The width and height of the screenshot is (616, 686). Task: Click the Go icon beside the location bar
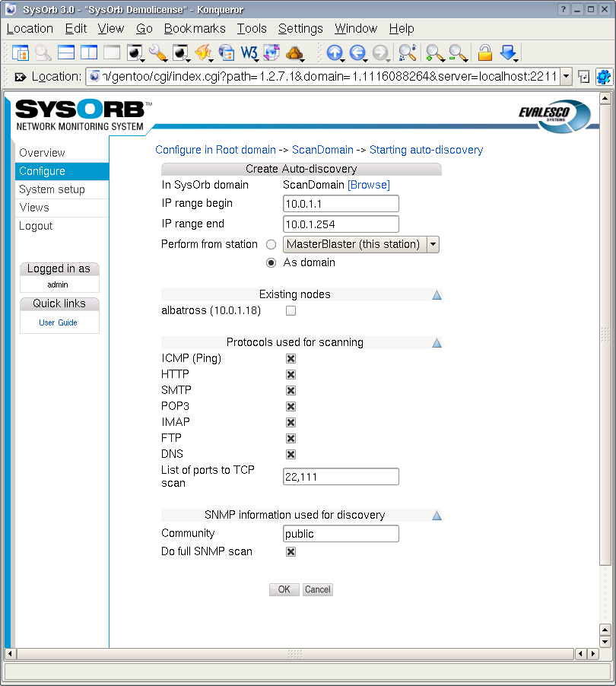pyautogui.click(x=583, y=77)
